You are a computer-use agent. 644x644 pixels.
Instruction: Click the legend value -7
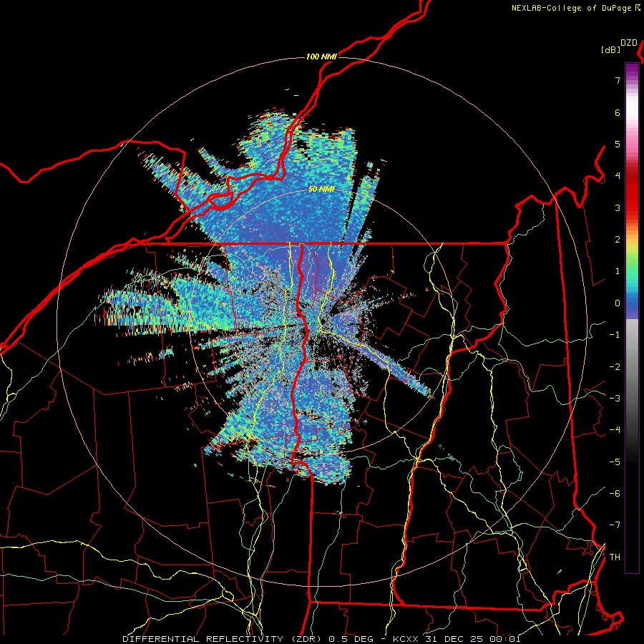pos(615,525)
